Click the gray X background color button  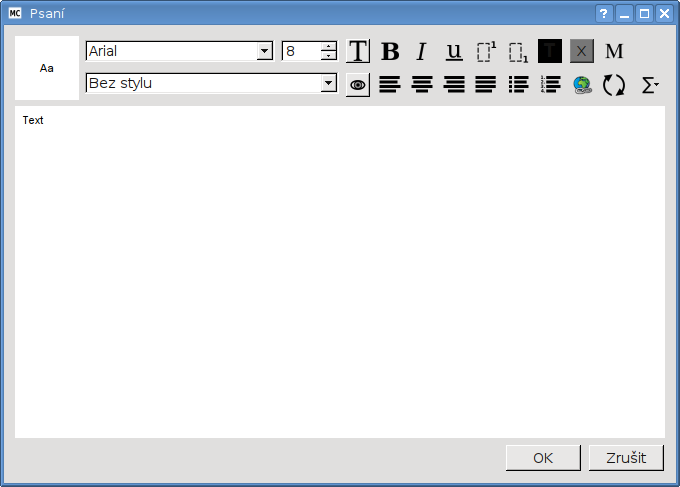(x=582, y=51)
